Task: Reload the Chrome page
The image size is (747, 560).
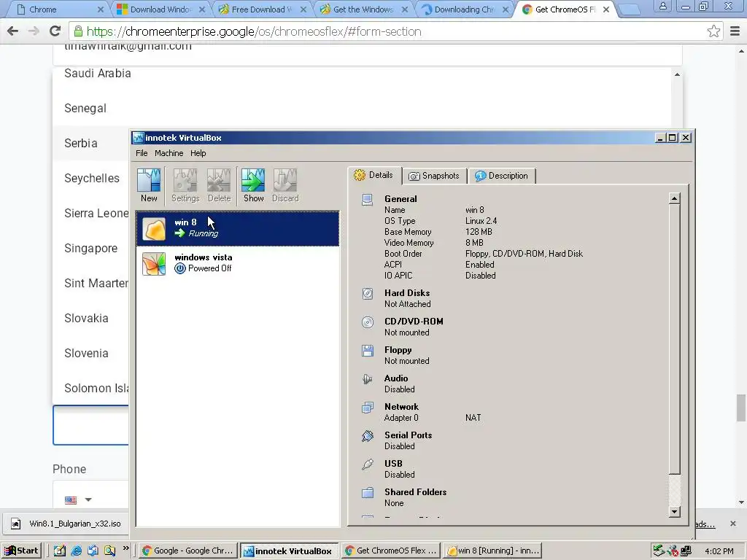Action: tap(55, 31)
